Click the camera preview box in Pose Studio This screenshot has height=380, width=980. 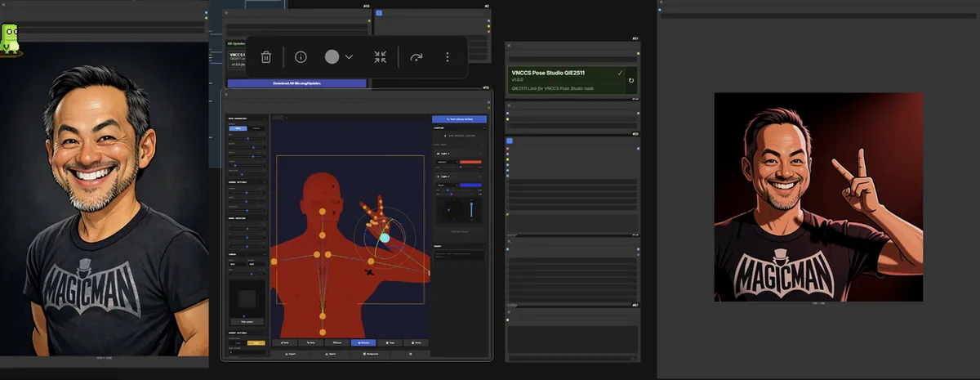(x=246, y=297)
